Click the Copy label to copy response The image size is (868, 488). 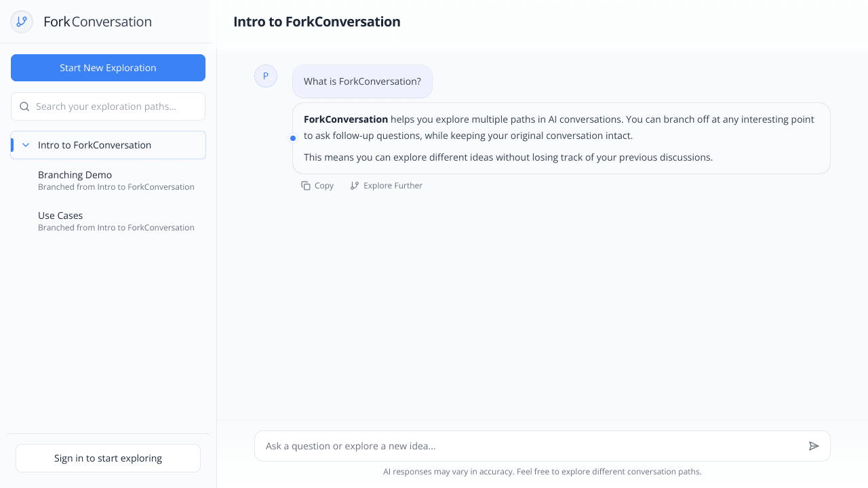[x=323, y=185]
